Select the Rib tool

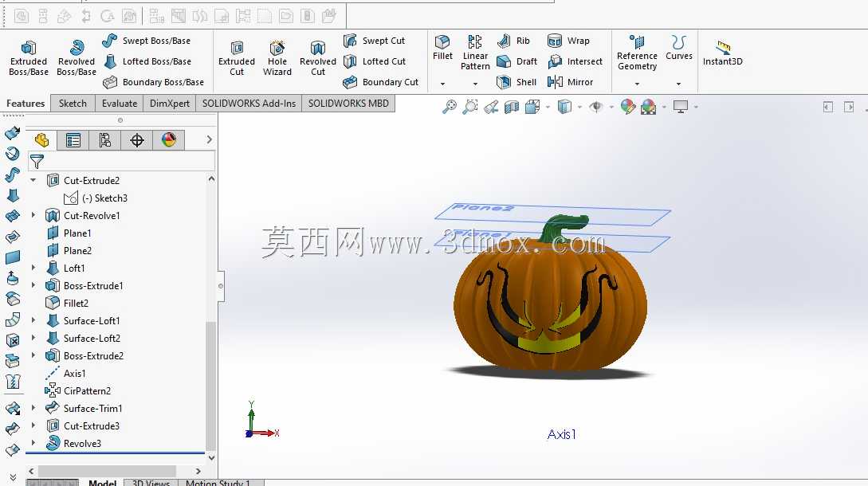[513, 41]
